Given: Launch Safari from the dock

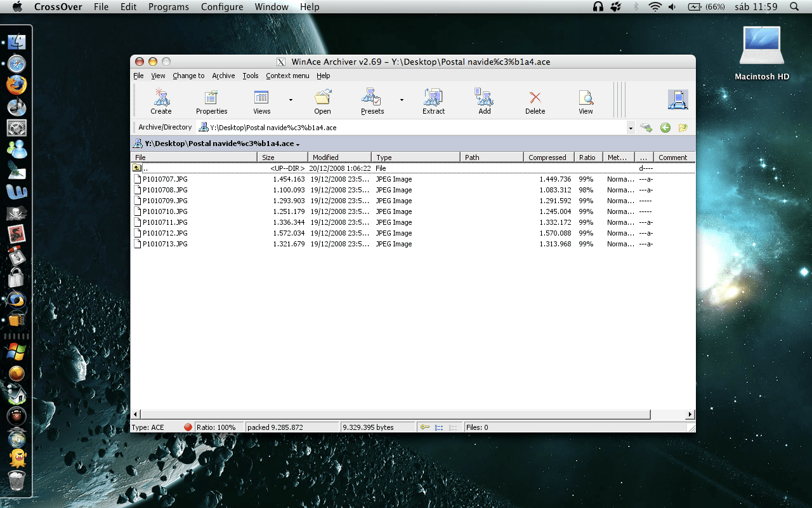Looking at the screenshot, I should click(16, 64).
